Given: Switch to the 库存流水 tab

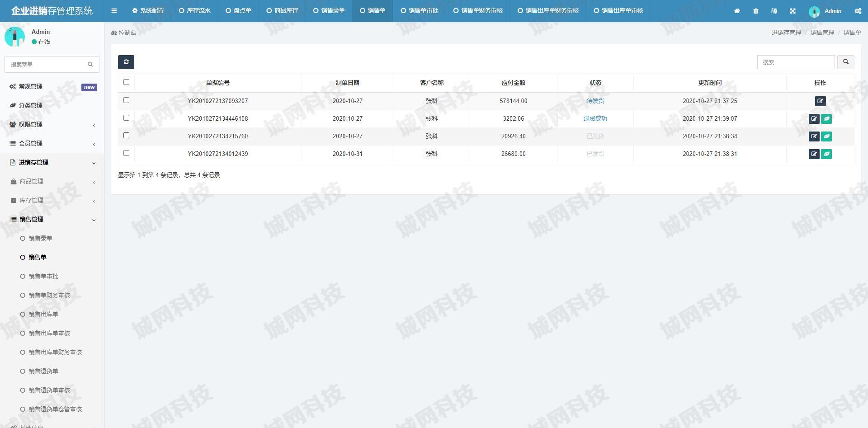Looking at the screenshot, I should point(194,11).
